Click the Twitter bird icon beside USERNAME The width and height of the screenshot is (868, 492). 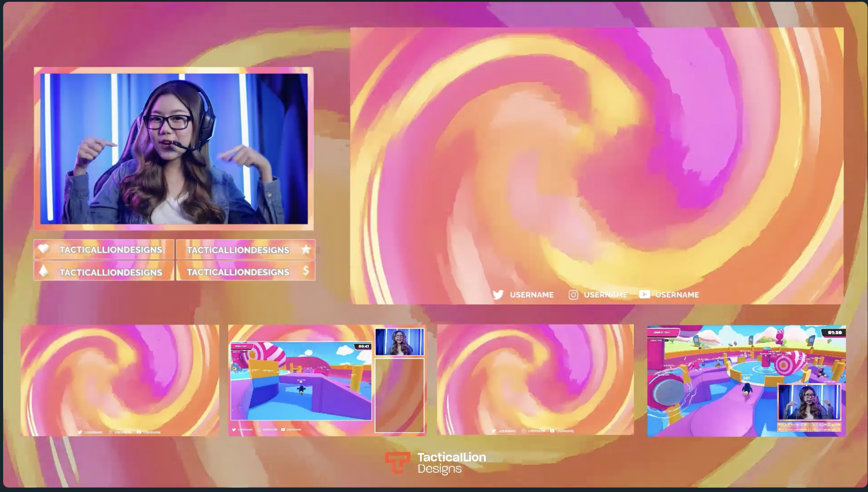click(x=499, y=295)
